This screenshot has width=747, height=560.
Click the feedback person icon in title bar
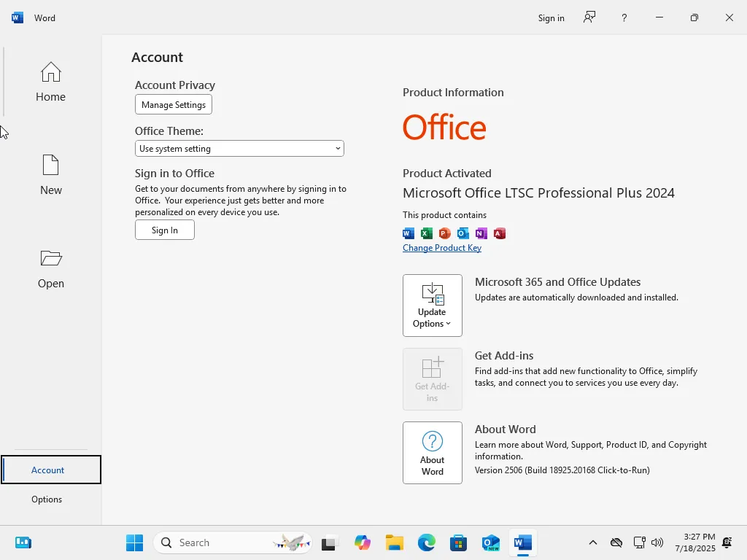(589, 17)
